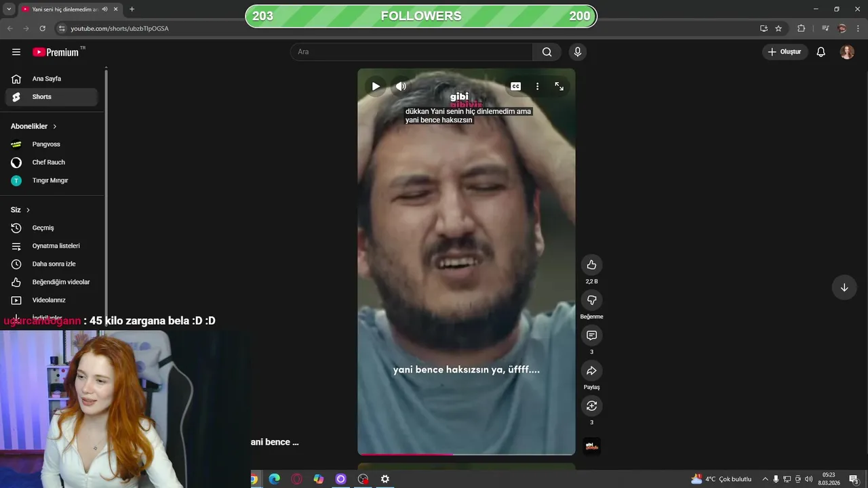
Task: Open Opera browser from taskbar
Action: 296,479
